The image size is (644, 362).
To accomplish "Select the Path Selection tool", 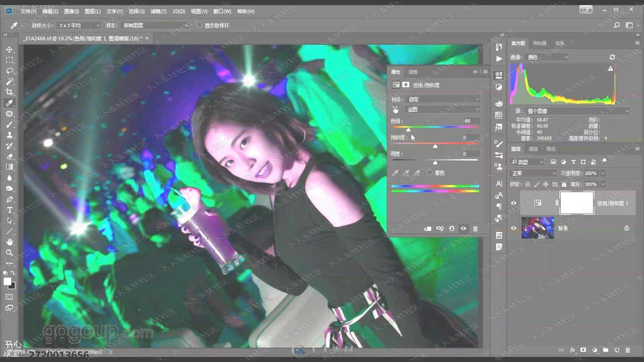I will pyautogui.click(x=9, y=221).
